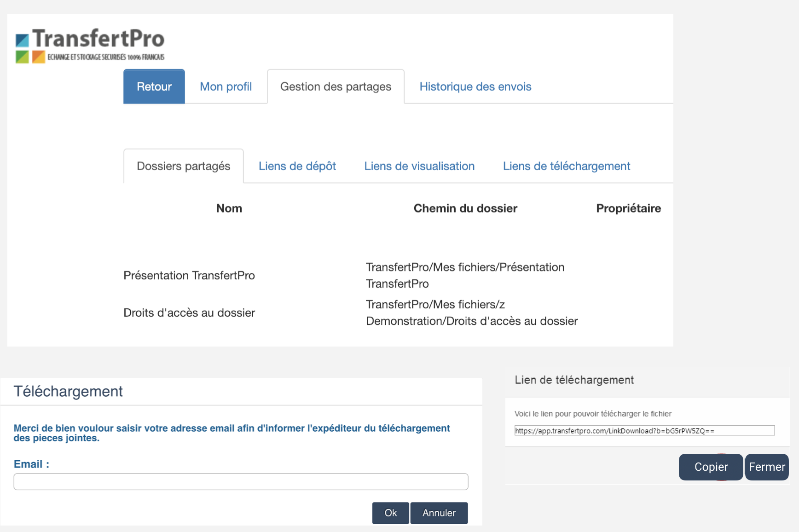Switch to Liens de dépôt tab
Viewport: 799px width, 532px height.
point(297,166)
